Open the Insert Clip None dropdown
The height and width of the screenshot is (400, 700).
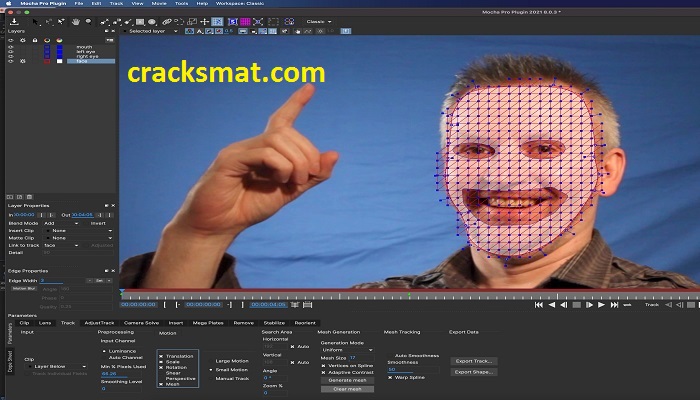(79, 231)
